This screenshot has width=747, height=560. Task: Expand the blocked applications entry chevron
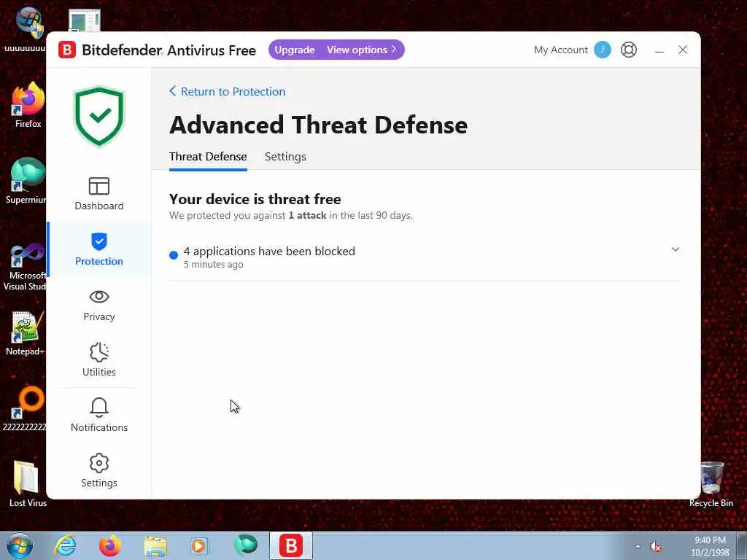[675, 249]
